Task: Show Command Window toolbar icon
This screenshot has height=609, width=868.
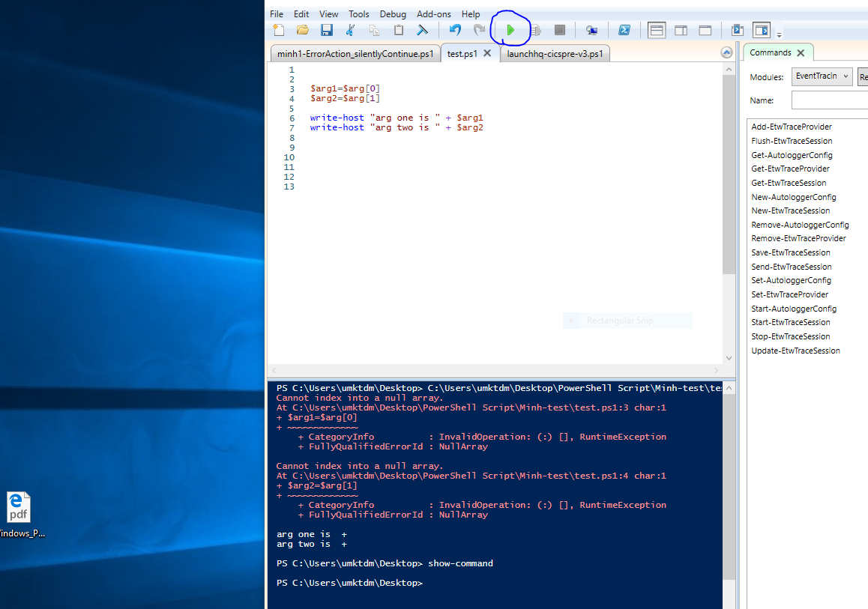Action: [x=738, y=30]
